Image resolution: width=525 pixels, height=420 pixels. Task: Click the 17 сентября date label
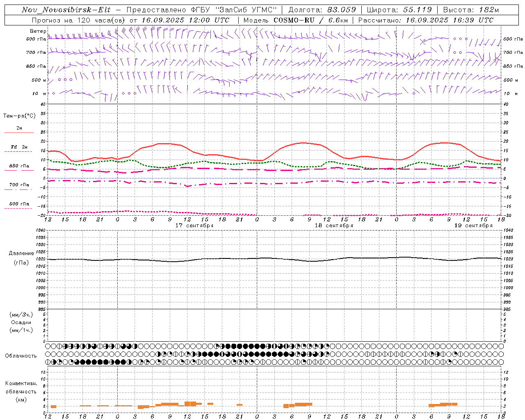[194, 226]
